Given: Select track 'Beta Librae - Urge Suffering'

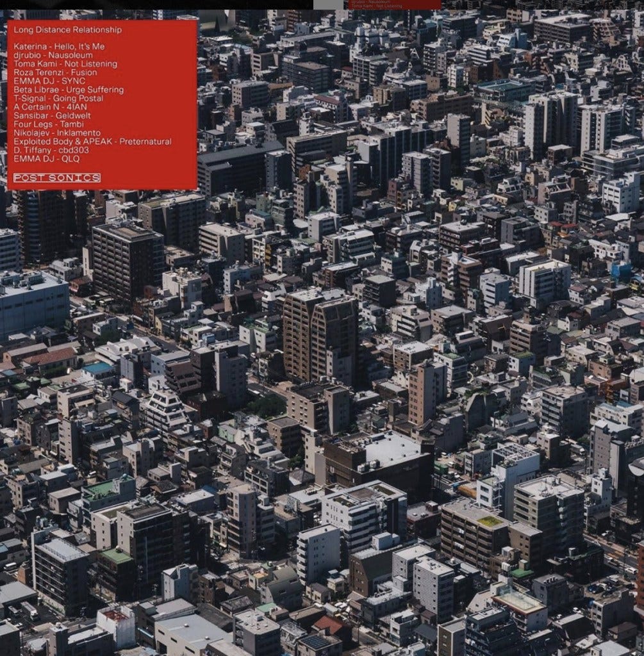Looking at the screenshot, I should click(x=69, y=90).
